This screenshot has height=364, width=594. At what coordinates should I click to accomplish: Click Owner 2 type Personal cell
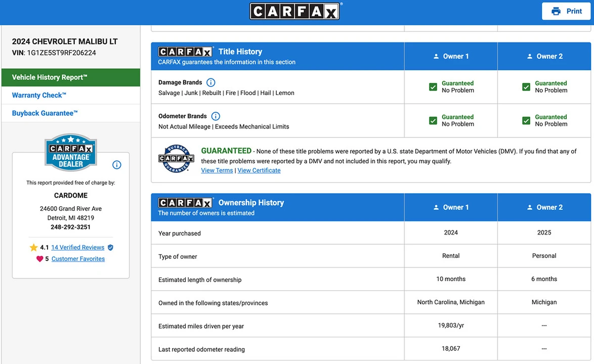pyautogui.click(x=544, y=256)
